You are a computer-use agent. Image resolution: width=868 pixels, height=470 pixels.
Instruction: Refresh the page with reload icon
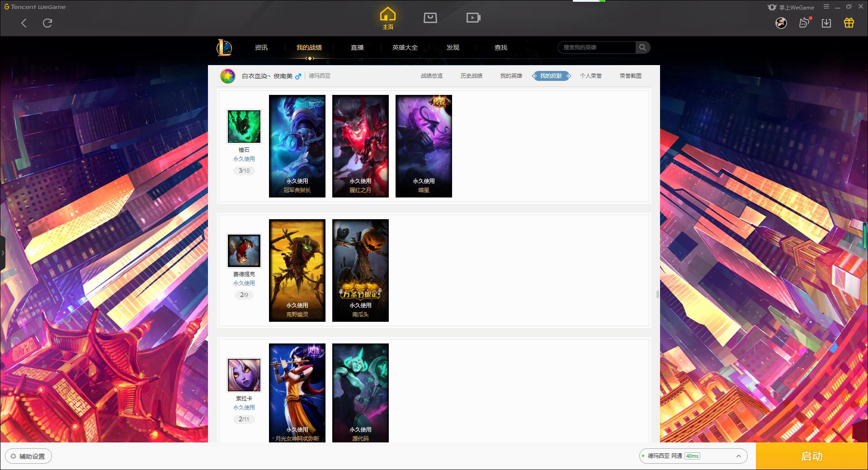click(x=47, y=23)
